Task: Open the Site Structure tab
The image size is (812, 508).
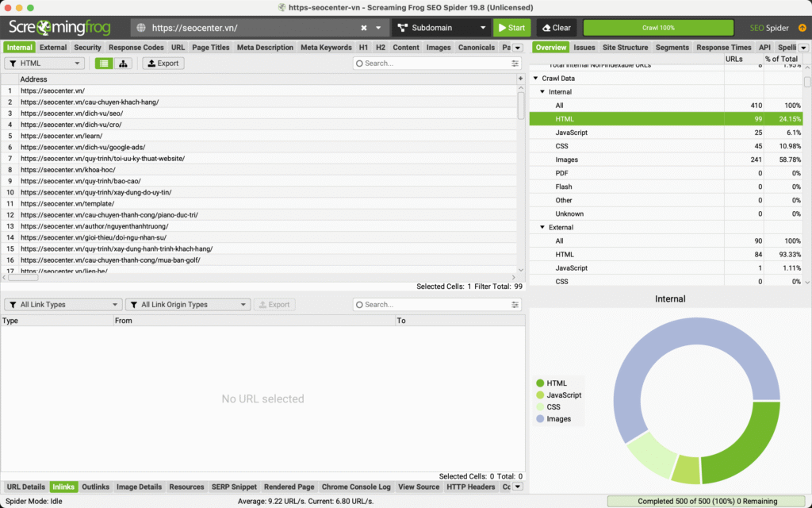Action: click(x=625, y=48)
